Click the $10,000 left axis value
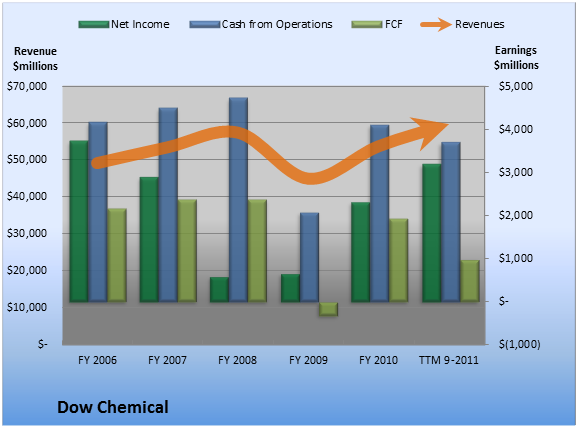This screenshot has height=427, width=577. (x=27, y=307)
